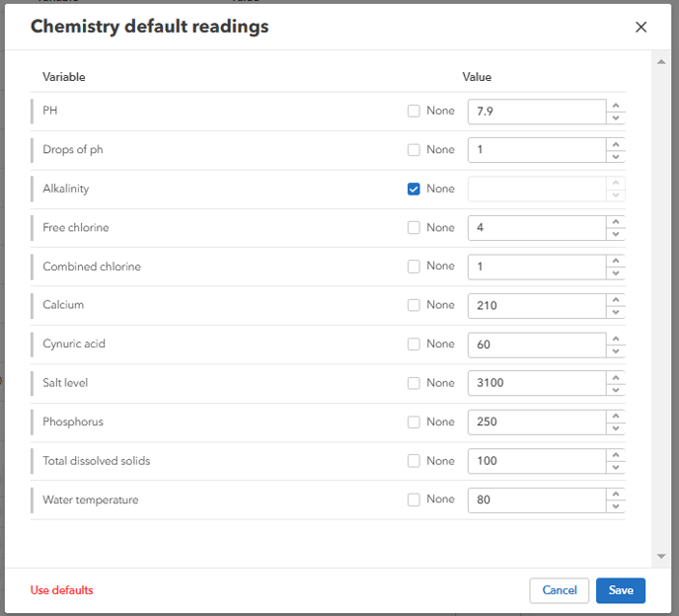Click the Save button
Image resolution: width=679 pixels, height=616 pixels.
621,590
